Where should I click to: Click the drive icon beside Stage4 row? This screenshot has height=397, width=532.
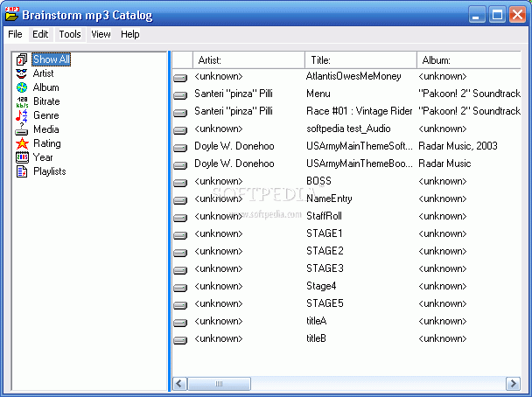pos(180,288)
